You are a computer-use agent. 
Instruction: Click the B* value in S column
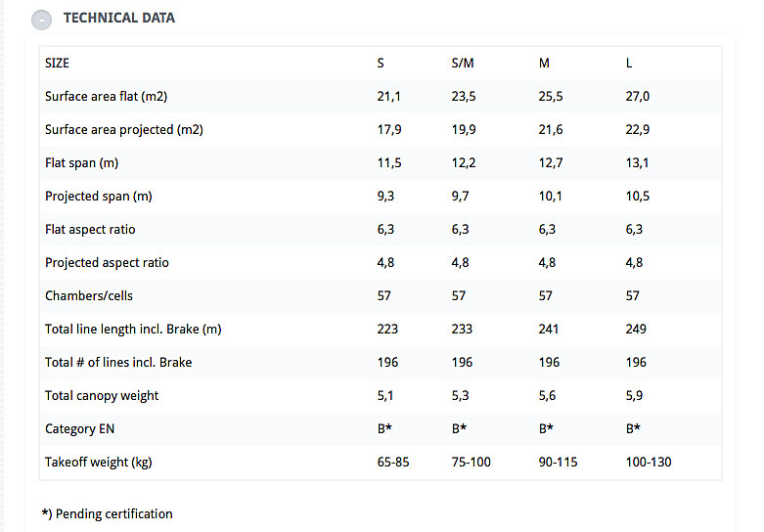pos(384,428)
